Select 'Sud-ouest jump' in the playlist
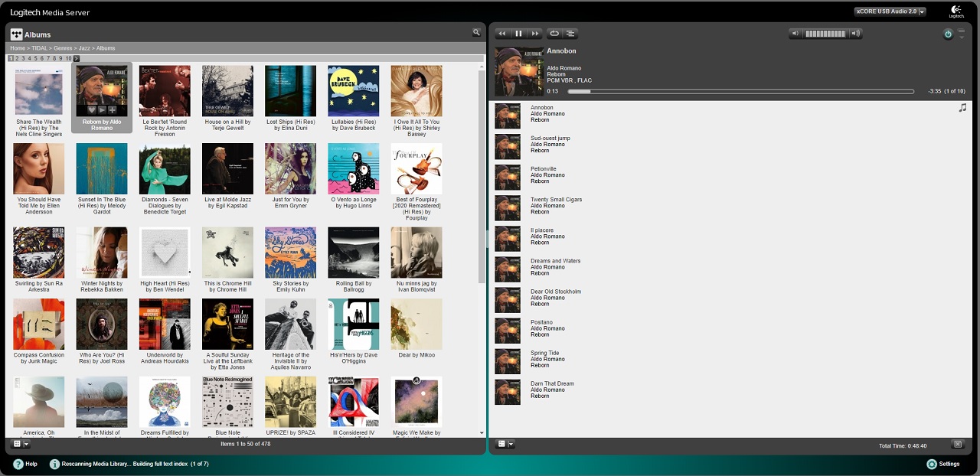The image size is (980, 476). click(550, 139)
